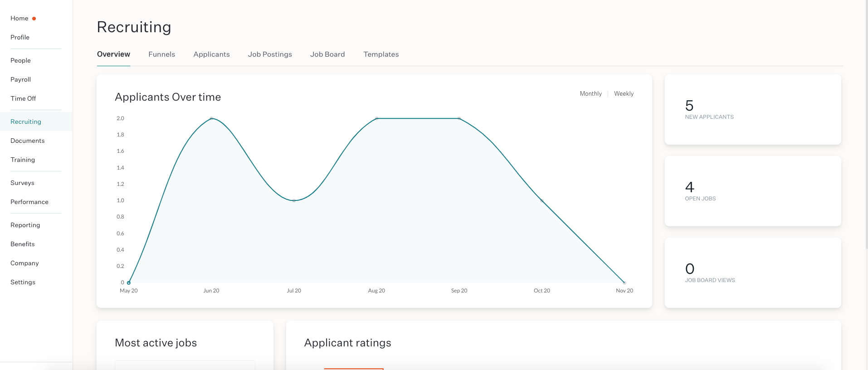
Task: Navigate to Payroll in sidebar
Action: coord(21,80)
